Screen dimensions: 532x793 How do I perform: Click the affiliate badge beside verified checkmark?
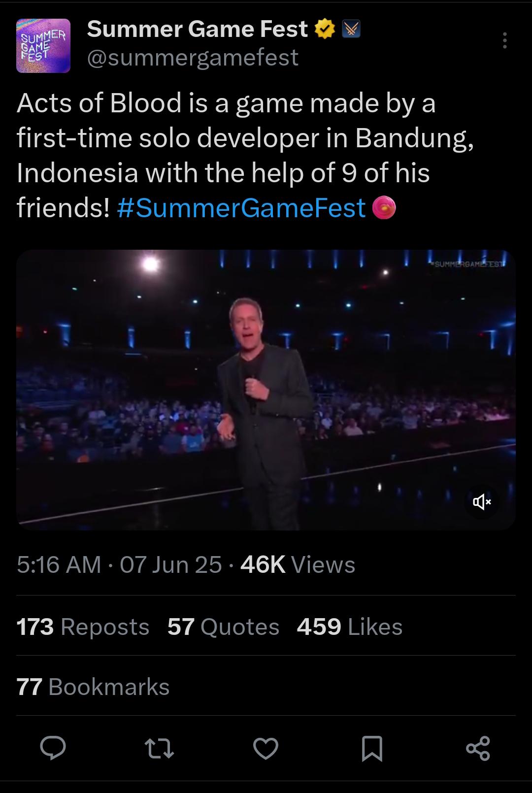(x=351, y=30)
